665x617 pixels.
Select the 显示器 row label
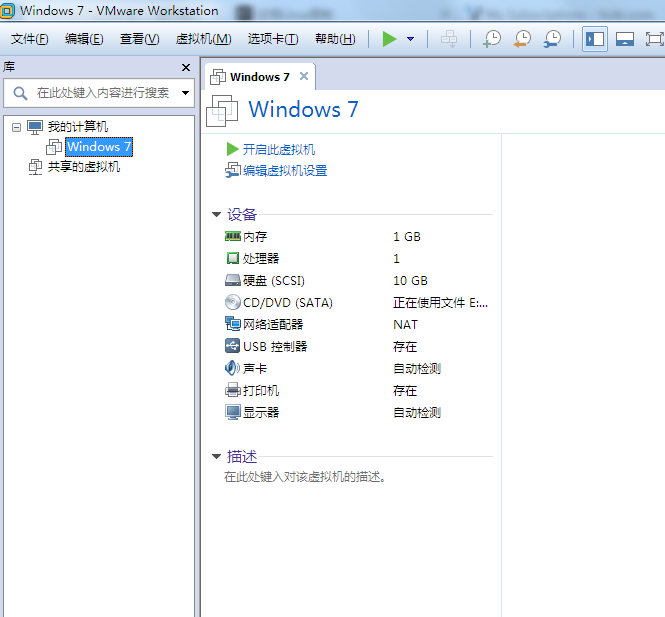[261, 413]
